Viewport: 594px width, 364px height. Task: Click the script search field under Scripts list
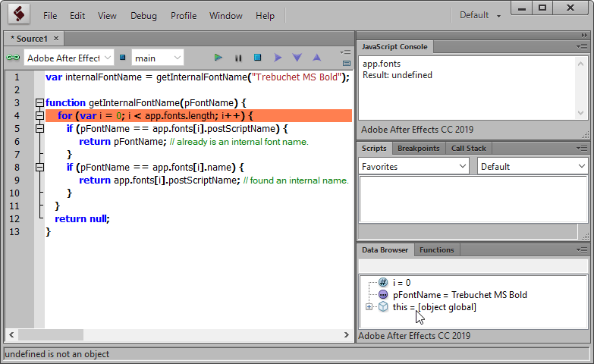(468, 231)
